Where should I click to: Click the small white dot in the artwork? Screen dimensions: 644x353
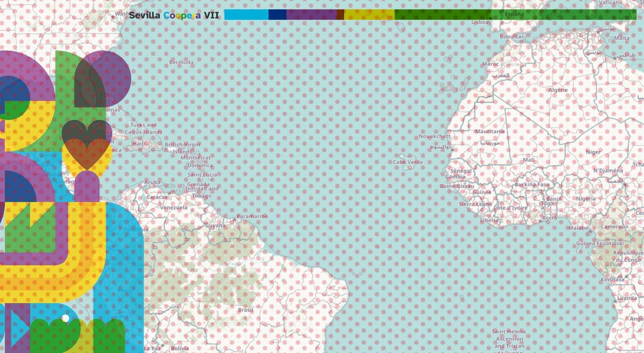(65, 318)
